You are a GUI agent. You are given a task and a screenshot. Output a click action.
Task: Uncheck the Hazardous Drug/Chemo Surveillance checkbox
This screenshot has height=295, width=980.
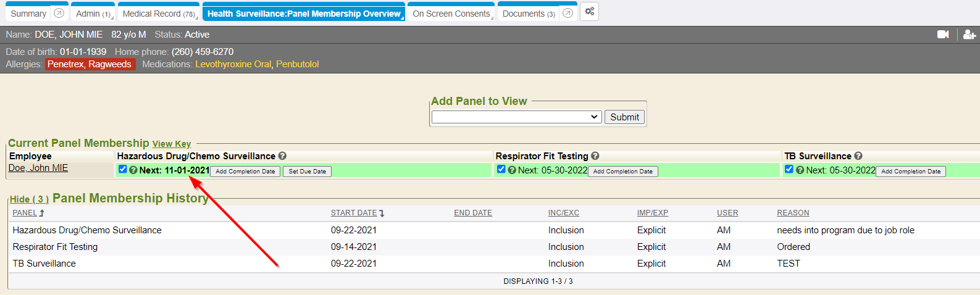(x=122, y=169)
